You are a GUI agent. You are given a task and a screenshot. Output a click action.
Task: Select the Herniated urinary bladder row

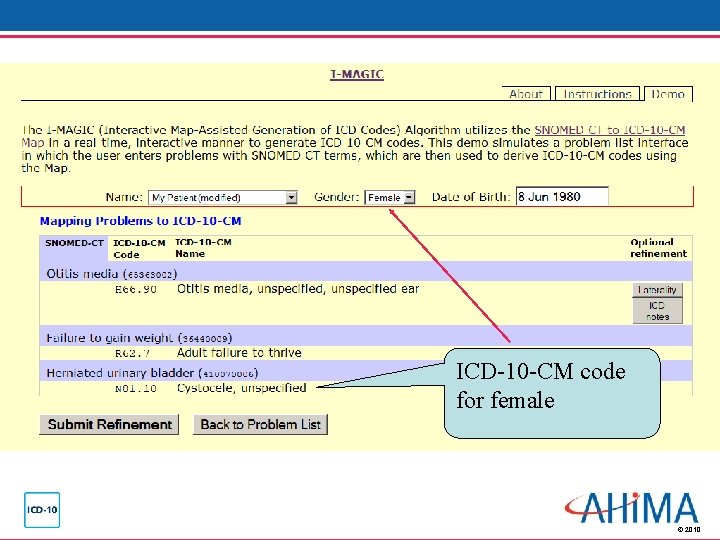[x=366, y=373]
